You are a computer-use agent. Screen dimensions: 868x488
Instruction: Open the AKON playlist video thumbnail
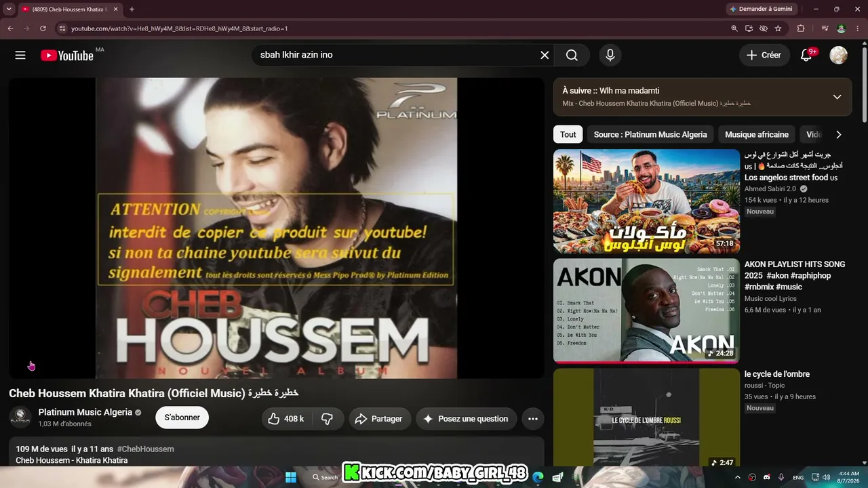coord(646,311)
